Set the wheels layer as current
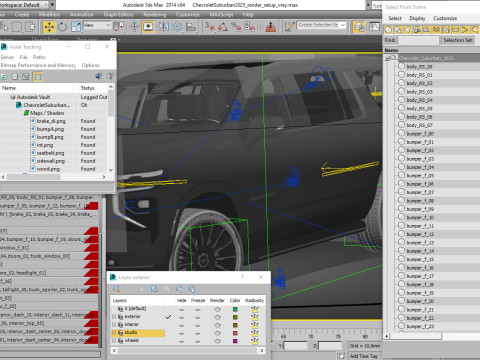This screenshot has width=480, height=360. [168, 341]
